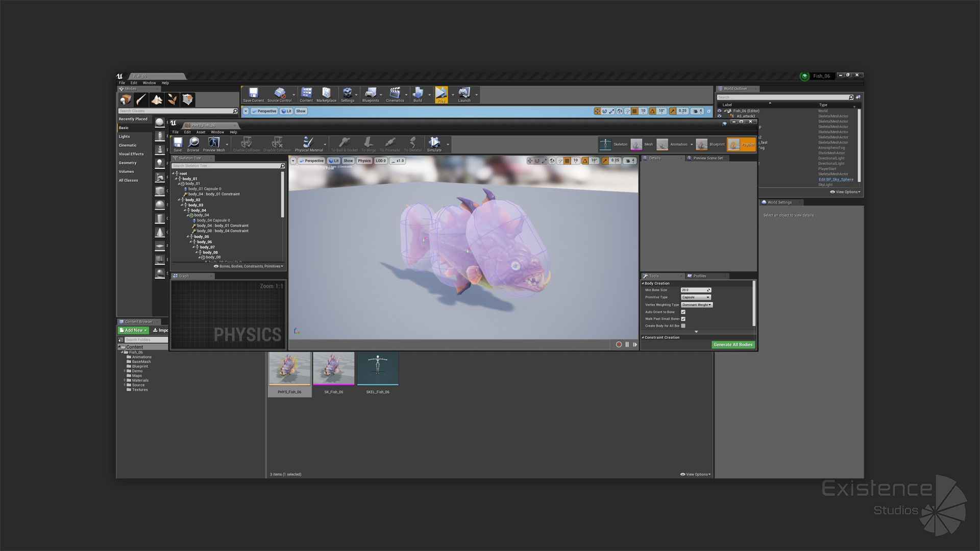The image size is (980, 551).
Task: Click Build in main toolbar
Action: [418, 95]
